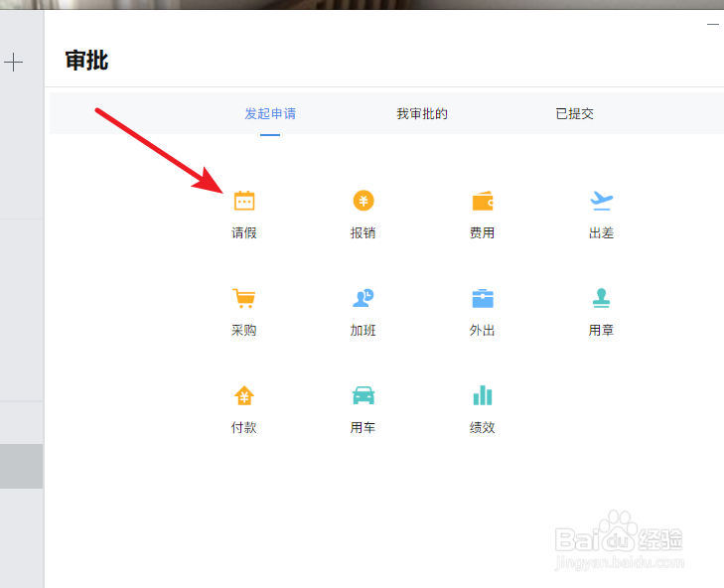The height and width of the screenshot is (588, 724).
Task: Click the plus icon in the sidebar
Action: (13, 62)
